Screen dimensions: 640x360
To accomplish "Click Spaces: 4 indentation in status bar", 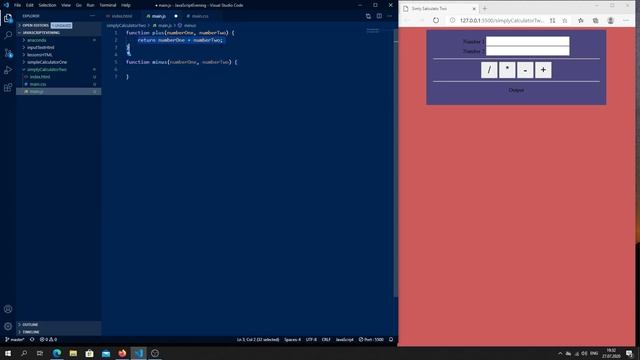I will coord(292,340).
